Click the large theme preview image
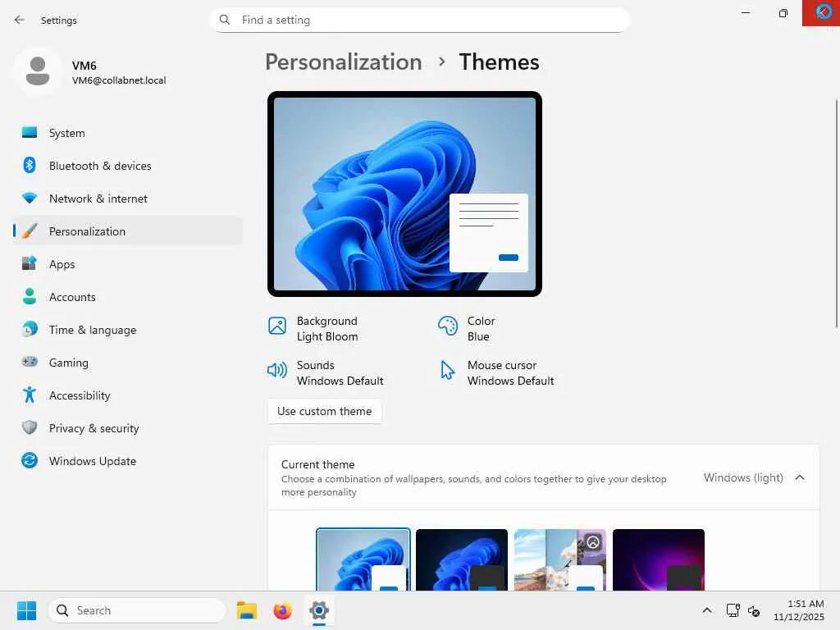 click(404, 194)
